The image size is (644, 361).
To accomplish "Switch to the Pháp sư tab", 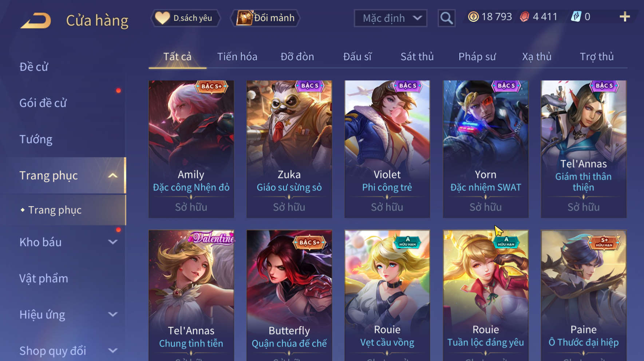I will [x=477, y=57].
